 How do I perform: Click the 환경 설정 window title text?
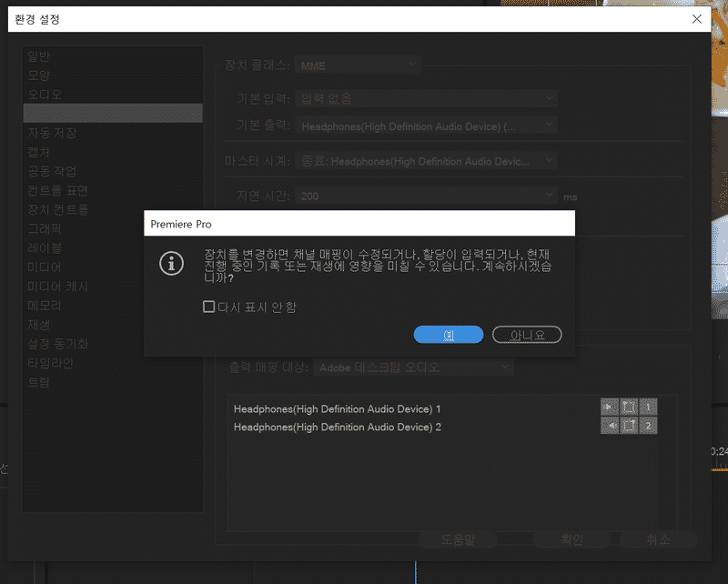[x=37, y=19]
